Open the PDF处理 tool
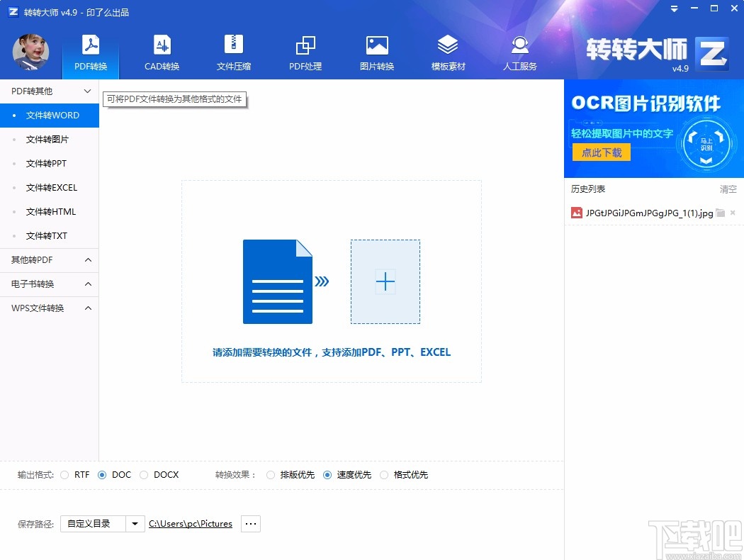Viewport: 744px width, 560px height. pos(305,51)
